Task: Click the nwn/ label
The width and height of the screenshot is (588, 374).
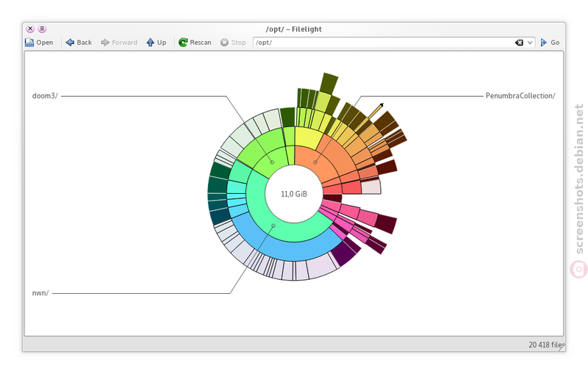Action: tap(40, 293)
